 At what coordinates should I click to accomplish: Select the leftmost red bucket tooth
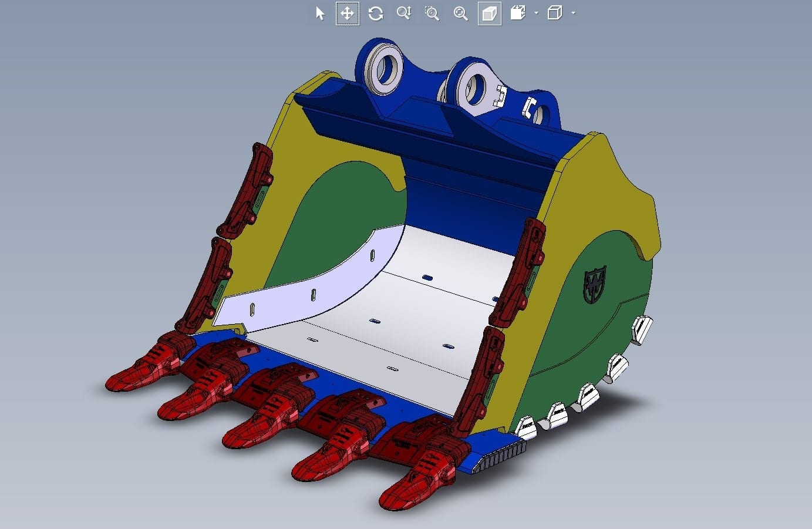click(x=141, y=369)
